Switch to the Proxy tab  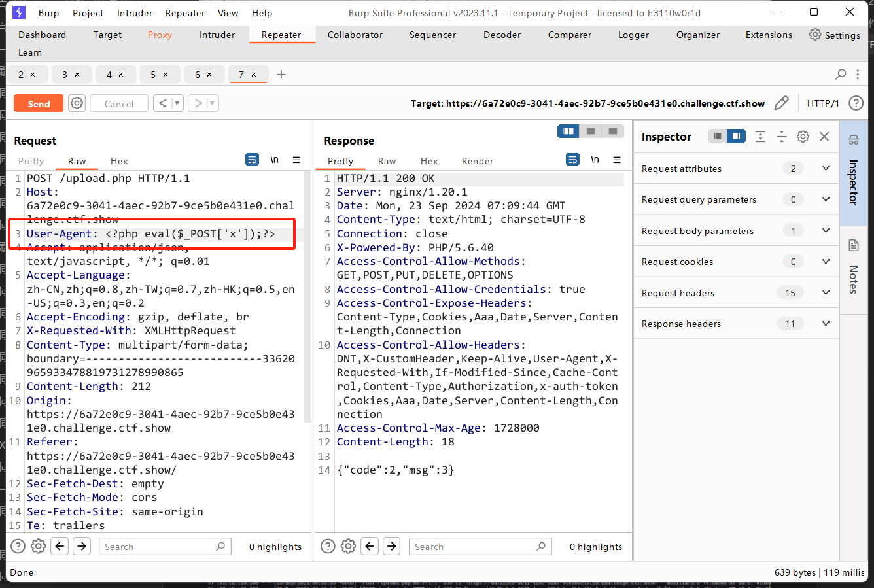(x=160, y=35)
